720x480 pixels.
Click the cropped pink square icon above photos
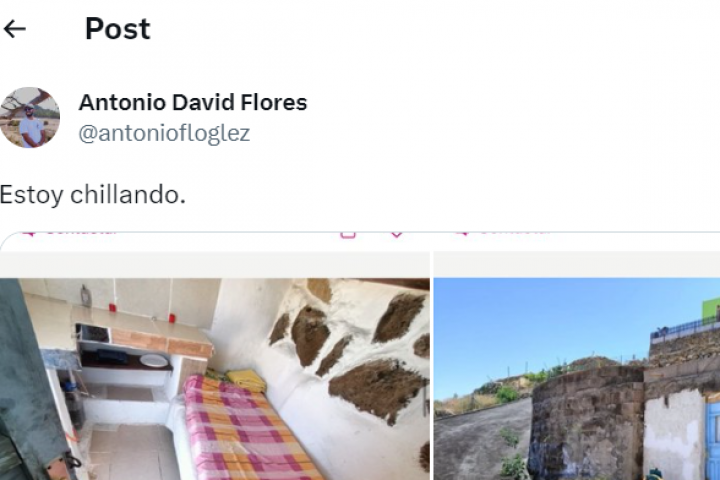348,235
